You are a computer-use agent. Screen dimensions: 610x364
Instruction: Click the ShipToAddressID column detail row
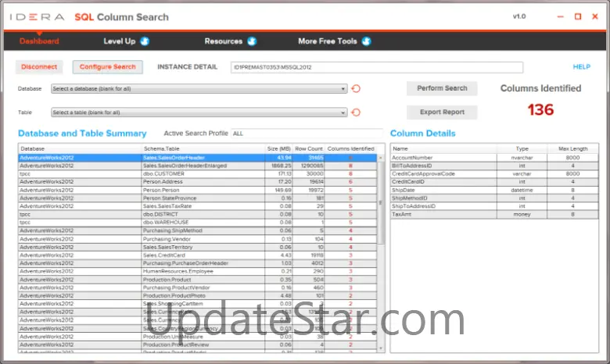click(x=494, y=206)
